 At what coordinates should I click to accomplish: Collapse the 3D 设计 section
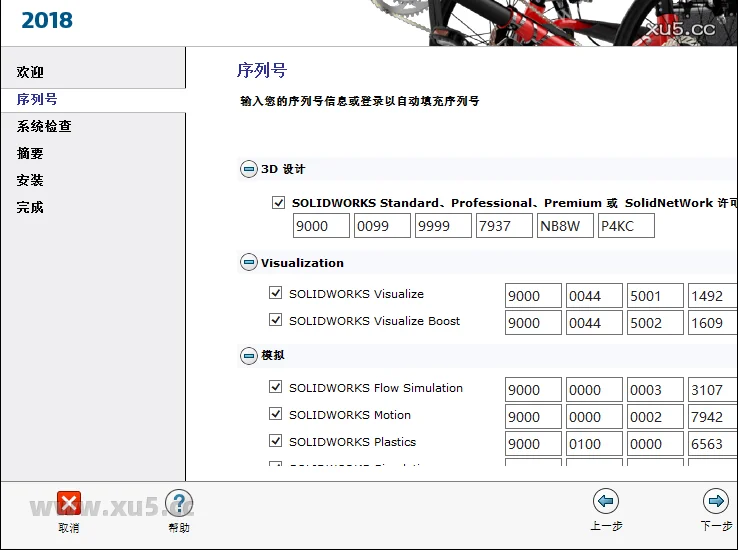[x=249, y=170]
